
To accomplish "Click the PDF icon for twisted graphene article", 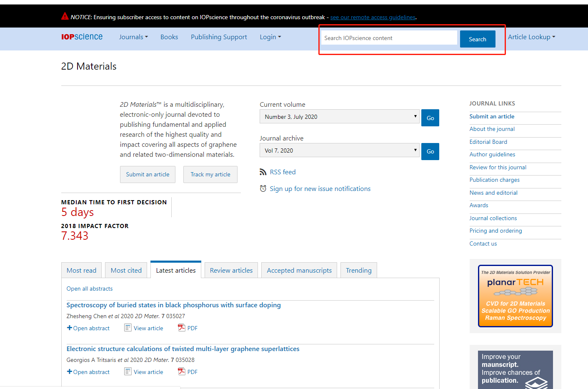I will pos(182,371).
